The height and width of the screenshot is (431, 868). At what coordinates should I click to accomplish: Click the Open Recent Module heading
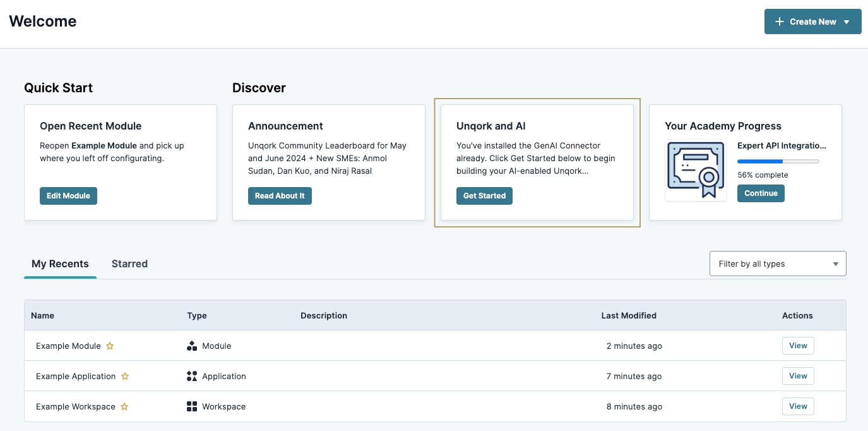coord(90,126)
